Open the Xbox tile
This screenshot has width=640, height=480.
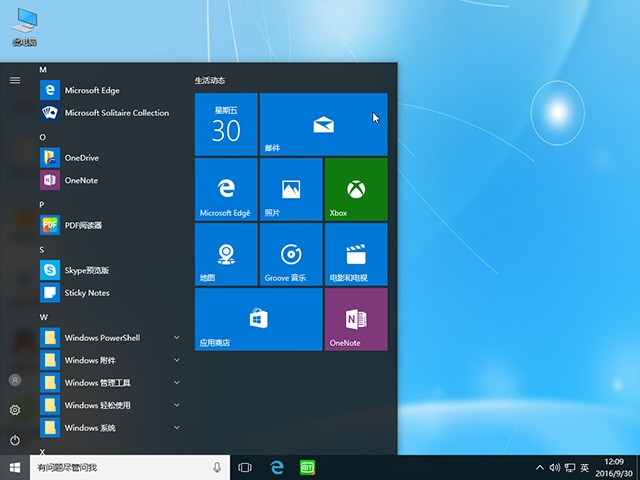coord(355,188)
